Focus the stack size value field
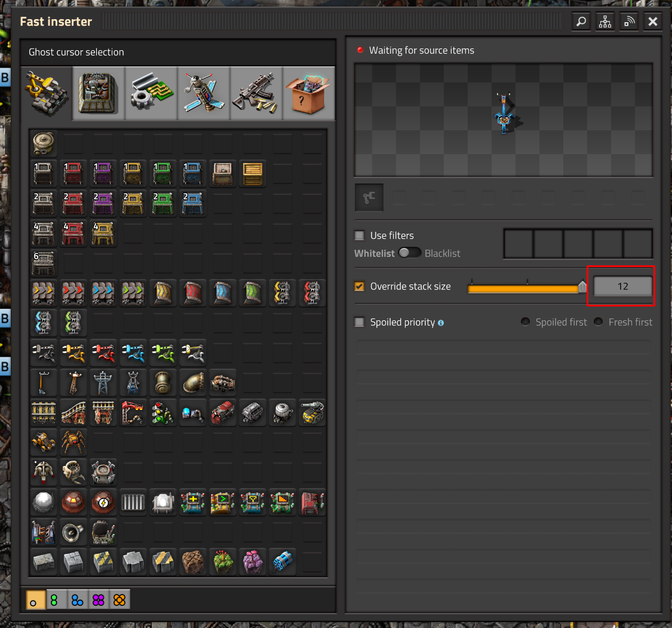This screenshot has height=628, width=672. point(622,286)
